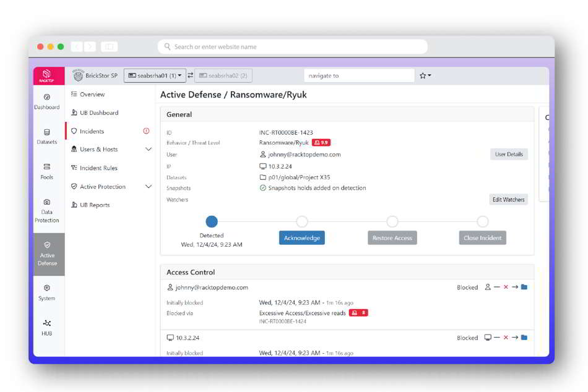Switch to the seabsrha02 (2) node

[x=223, y=75]
